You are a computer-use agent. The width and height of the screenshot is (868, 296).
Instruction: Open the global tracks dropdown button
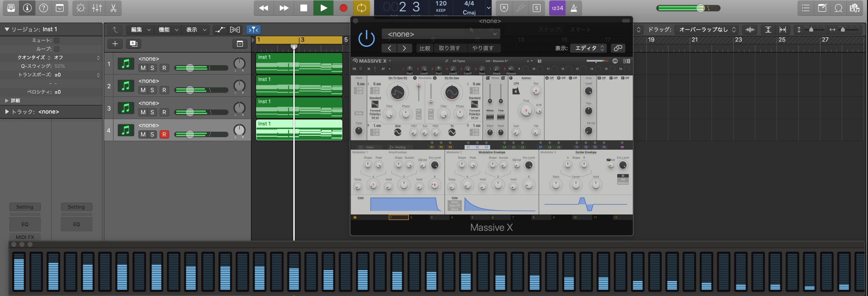(240, 43)
